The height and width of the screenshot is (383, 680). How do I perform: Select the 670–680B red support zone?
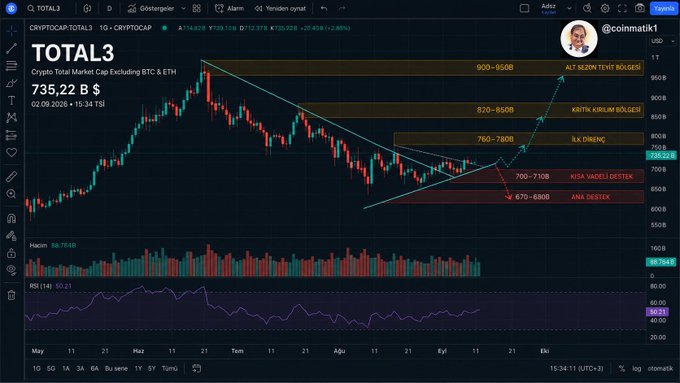pyautogui.click(x=514, y=197)
